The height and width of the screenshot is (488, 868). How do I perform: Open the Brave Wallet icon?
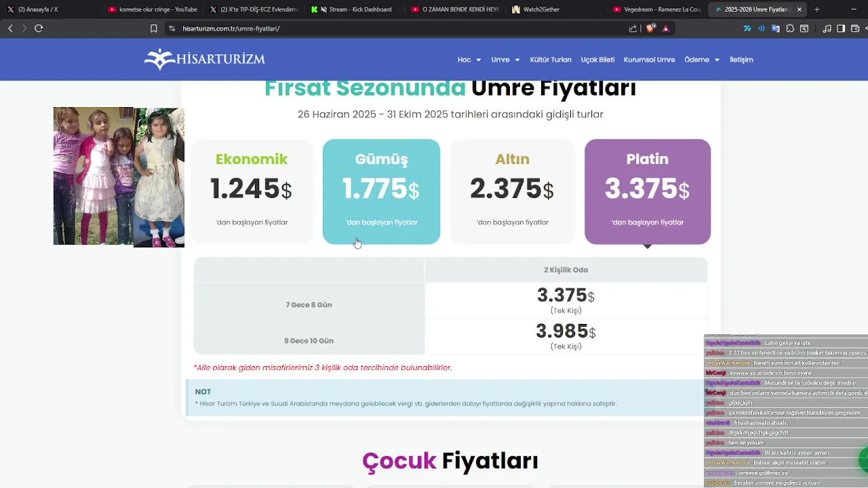coord(855,28)
